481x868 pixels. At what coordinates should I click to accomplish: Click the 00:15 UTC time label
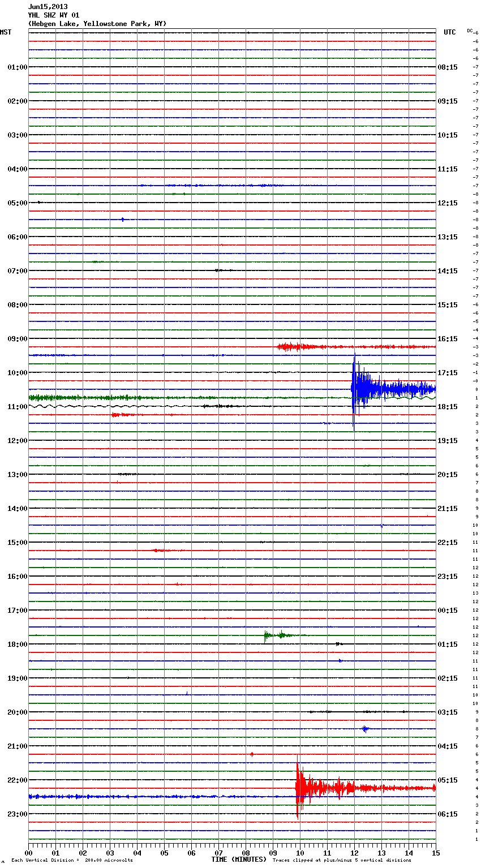[x=448, y=611]
